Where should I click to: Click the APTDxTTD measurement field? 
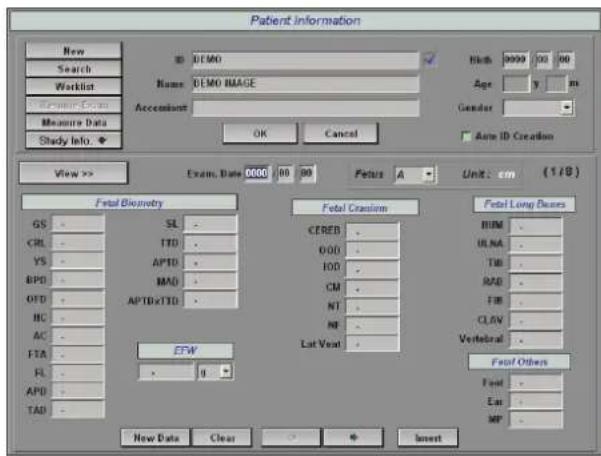click(211, 300)
